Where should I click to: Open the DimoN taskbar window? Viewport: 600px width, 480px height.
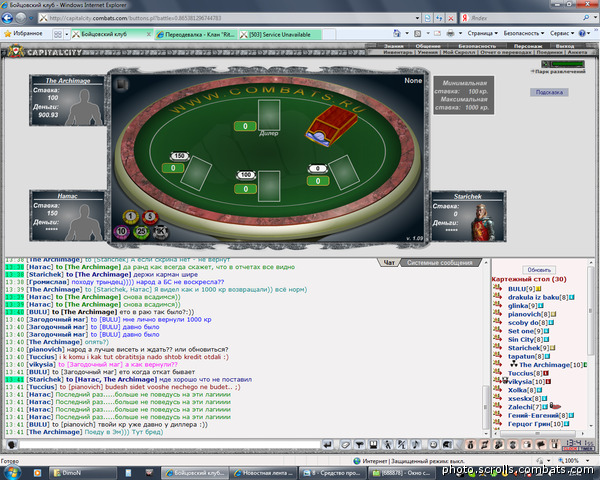pos(83,473)
